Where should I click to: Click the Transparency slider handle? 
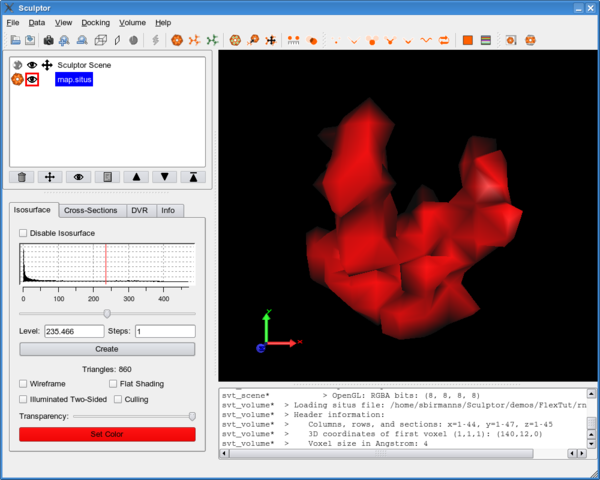click(x=192, y=416)
